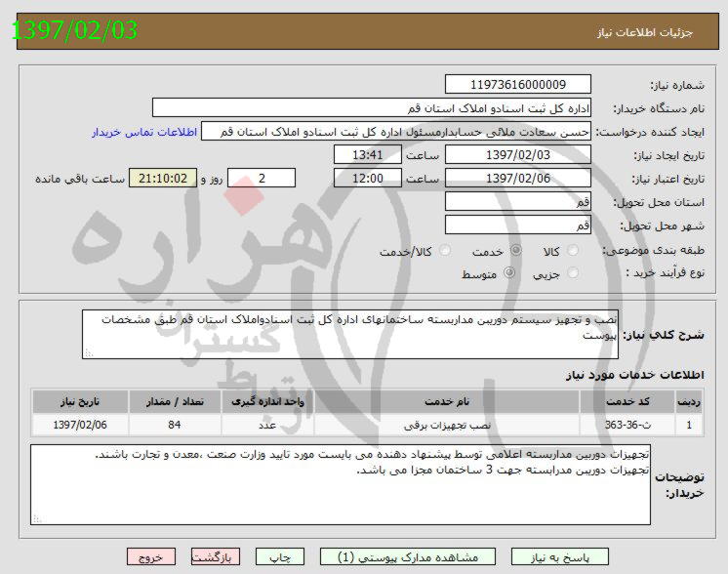Click resize grip of توضیحات خریدار textarea
This screenshot has width=728, height=574.
coord(37,519)
